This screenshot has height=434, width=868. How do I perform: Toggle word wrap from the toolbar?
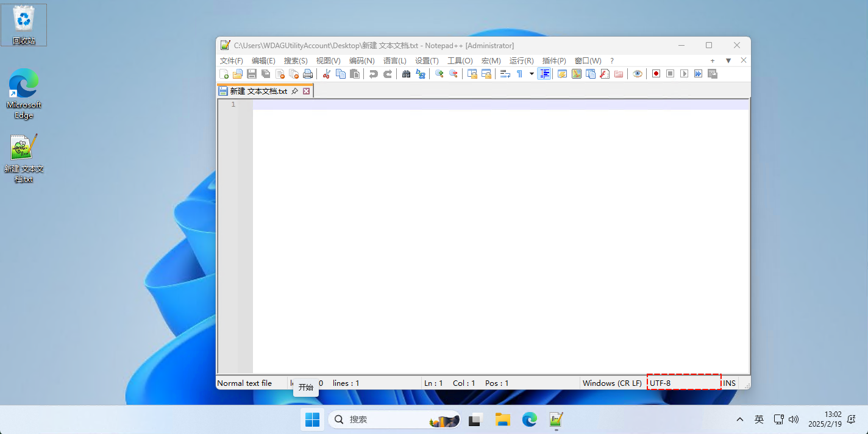click(x=505, y=74)
